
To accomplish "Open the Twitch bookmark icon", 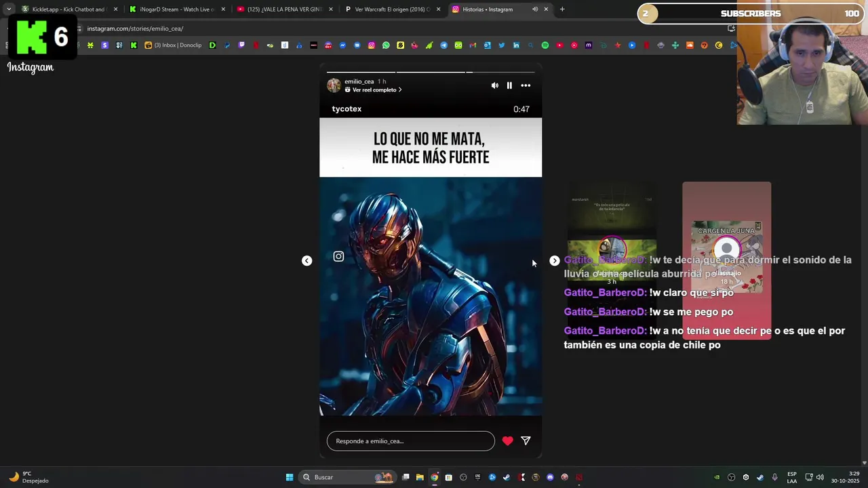I will (x=241, y=45).
